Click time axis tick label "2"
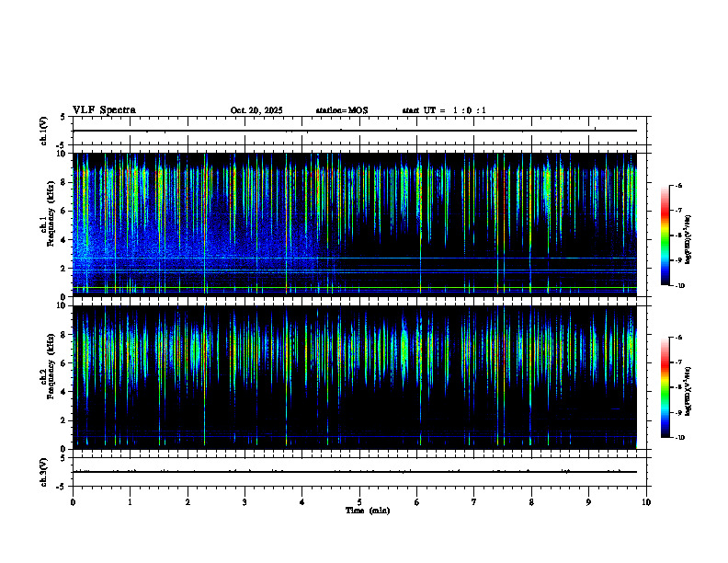Image resolution: width=728 pixels, height=563 pixels. pyautogui.click(x=188, y=502)
